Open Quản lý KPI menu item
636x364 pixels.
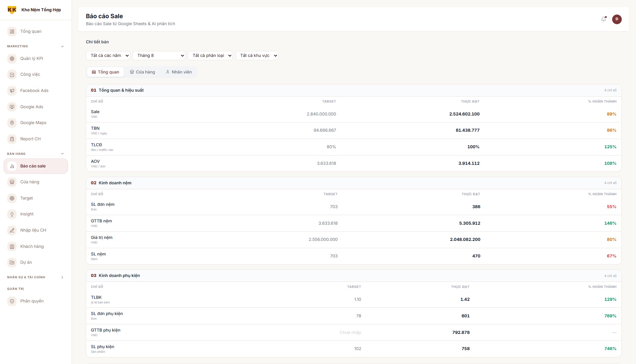(x=36, y=59)
